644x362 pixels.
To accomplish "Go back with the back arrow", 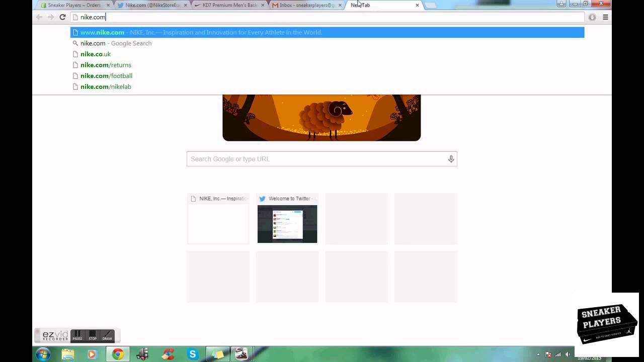I will click(39, 17).
